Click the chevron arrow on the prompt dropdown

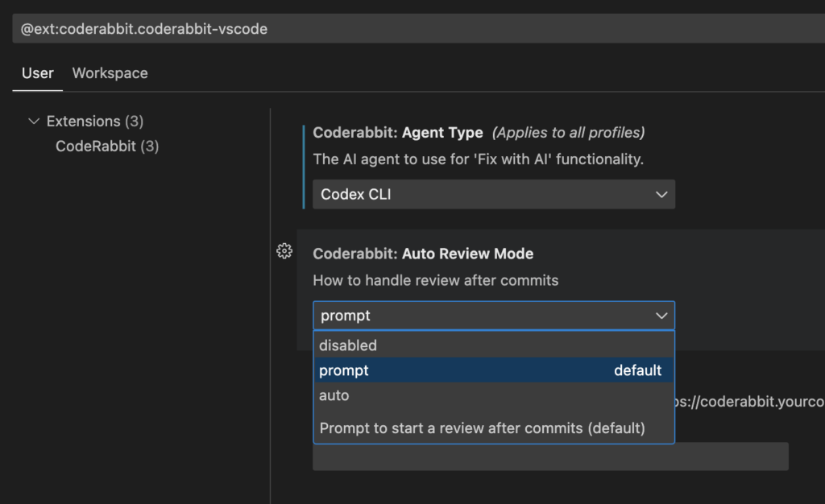pyautogui.click(x=661, y=316)
